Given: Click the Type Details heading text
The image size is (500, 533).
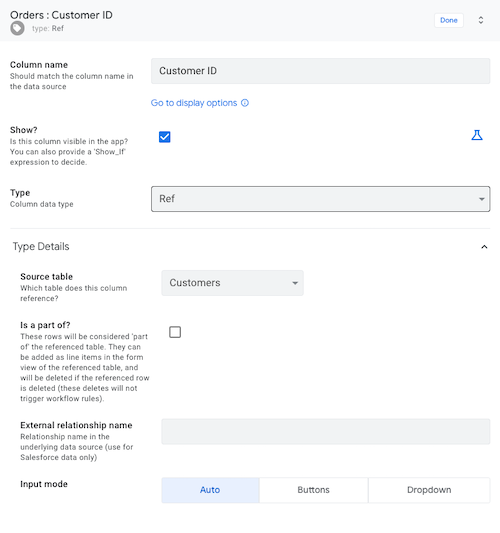Looking at the screenshot, I should coord(41,246).
